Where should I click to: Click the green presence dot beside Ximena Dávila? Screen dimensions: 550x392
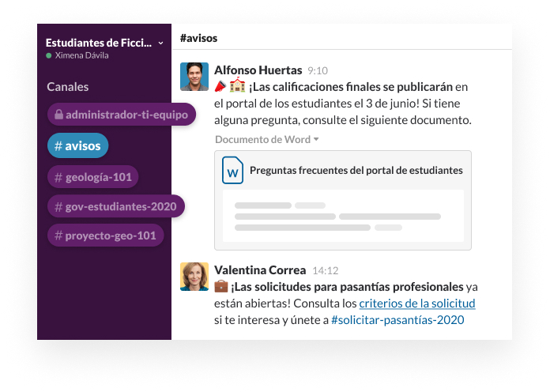point(49,56)
